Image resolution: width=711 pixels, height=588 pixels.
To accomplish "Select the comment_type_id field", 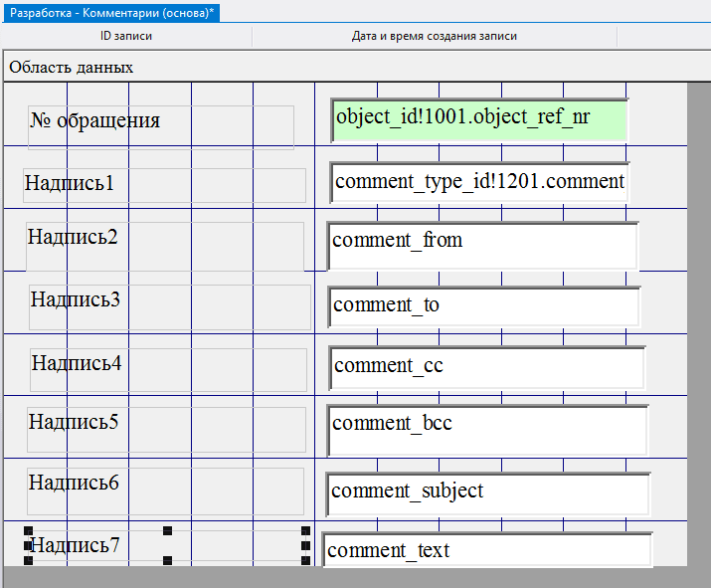I will (x=479, y=182).
